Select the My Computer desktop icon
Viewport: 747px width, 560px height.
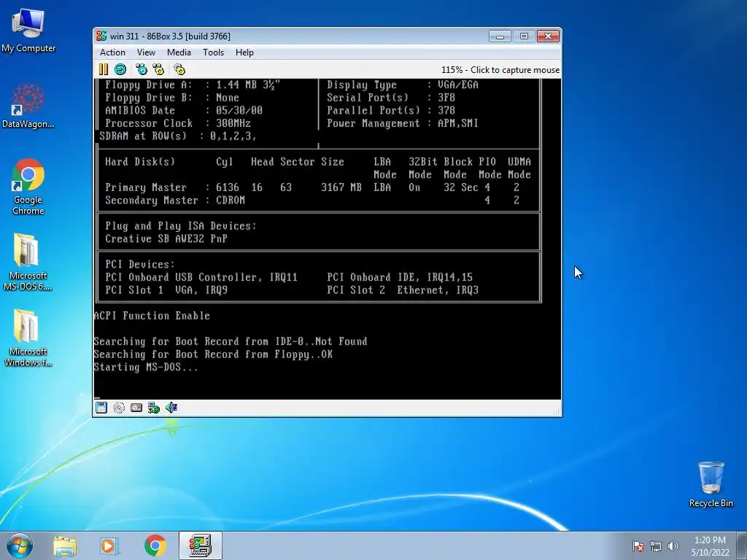point(28,31)
